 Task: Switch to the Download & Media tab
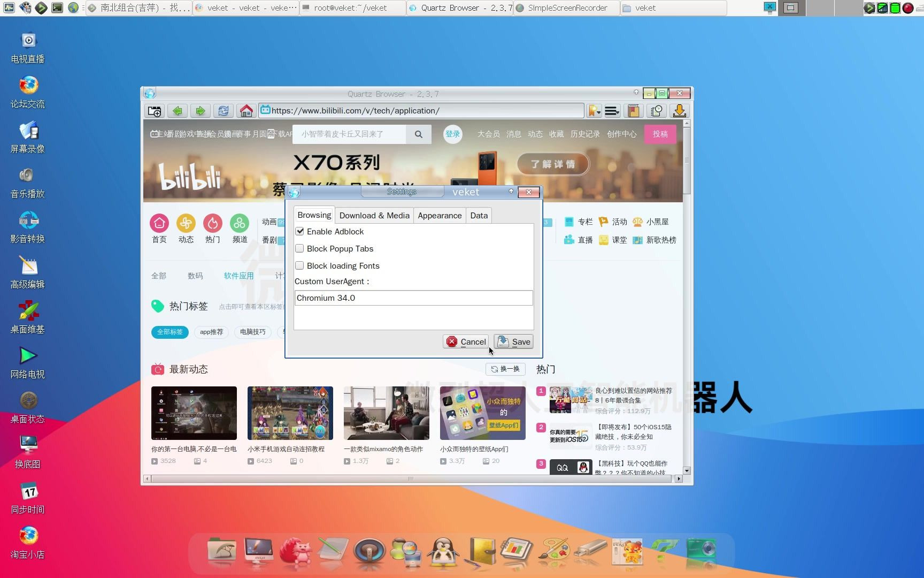(x=374, y=216)
